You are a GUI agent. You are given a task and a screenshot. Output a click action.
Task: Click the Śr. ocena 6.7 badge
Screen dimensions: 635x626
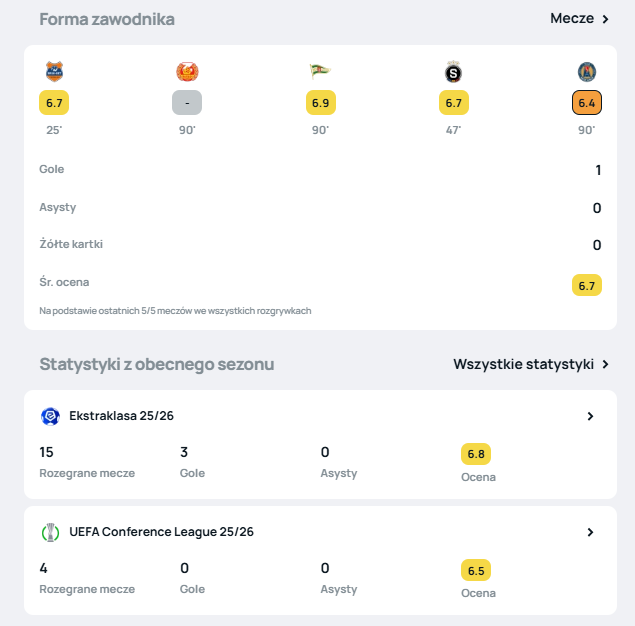coord(587,285)
